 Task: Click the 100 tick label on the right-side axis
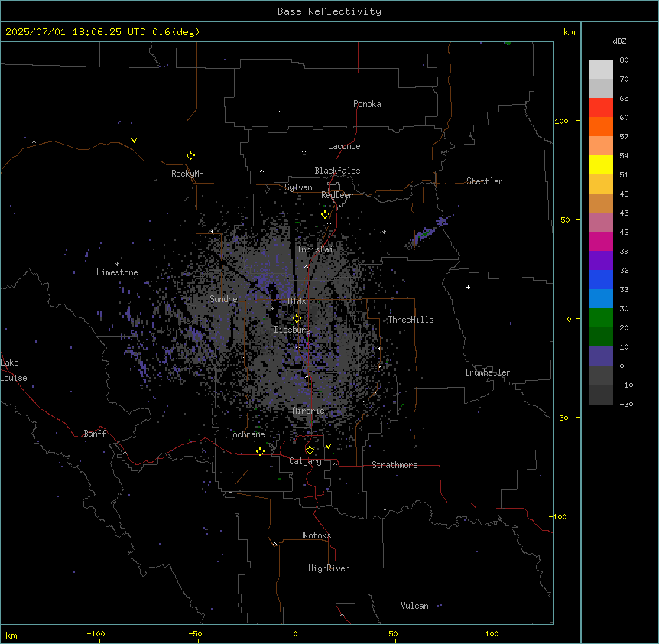click(561, 121)
